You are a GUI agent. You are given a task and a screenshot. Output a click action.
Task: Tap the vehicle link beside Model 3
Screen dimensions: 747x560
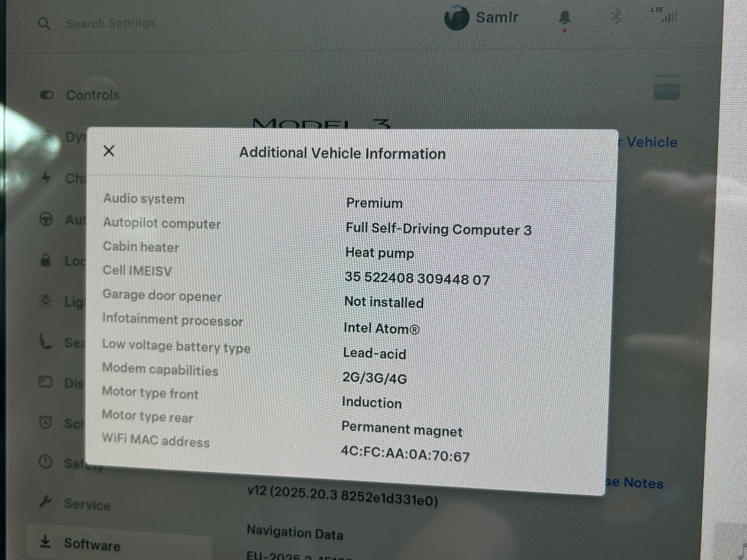tap(648, 142)
